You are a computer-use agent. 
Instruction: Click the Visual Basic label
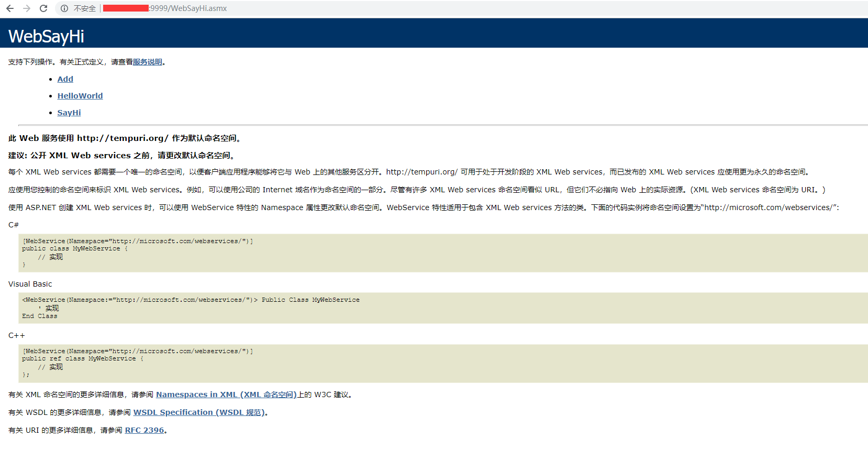click(30, 284)
